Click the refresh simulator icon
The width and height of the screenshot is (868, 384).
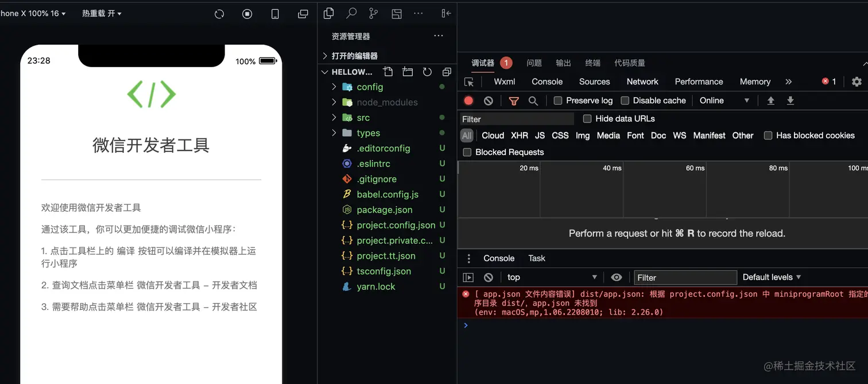coord(219,14)
